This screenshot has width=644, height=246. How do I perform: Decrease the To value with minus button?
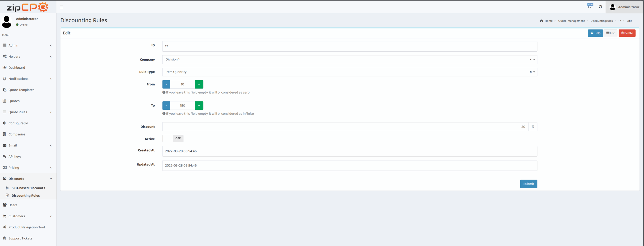(166, 106)
